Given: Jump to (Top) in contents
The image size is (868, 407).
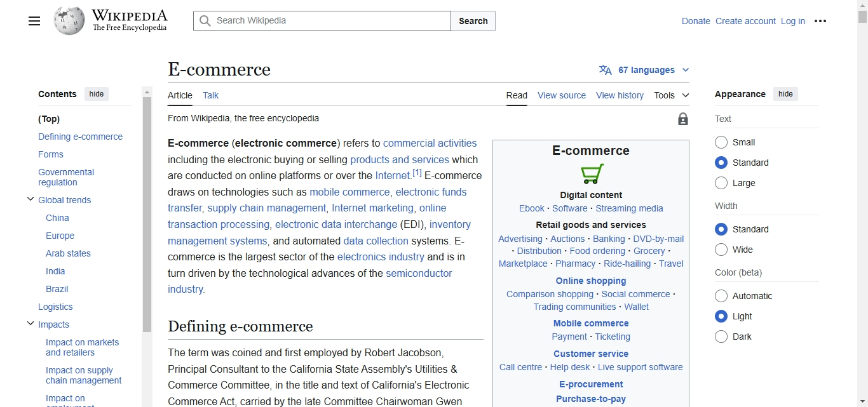Looking at the screenshot, I should pos(49,119).
